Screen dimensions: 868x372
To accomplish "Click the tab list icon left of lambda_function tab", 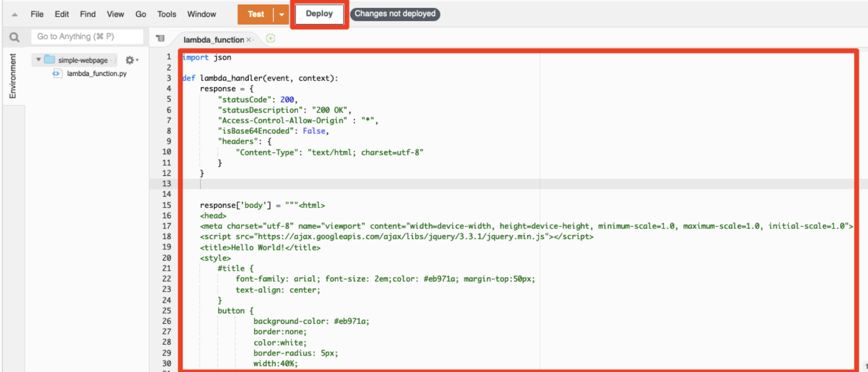I will pos(160,39).
